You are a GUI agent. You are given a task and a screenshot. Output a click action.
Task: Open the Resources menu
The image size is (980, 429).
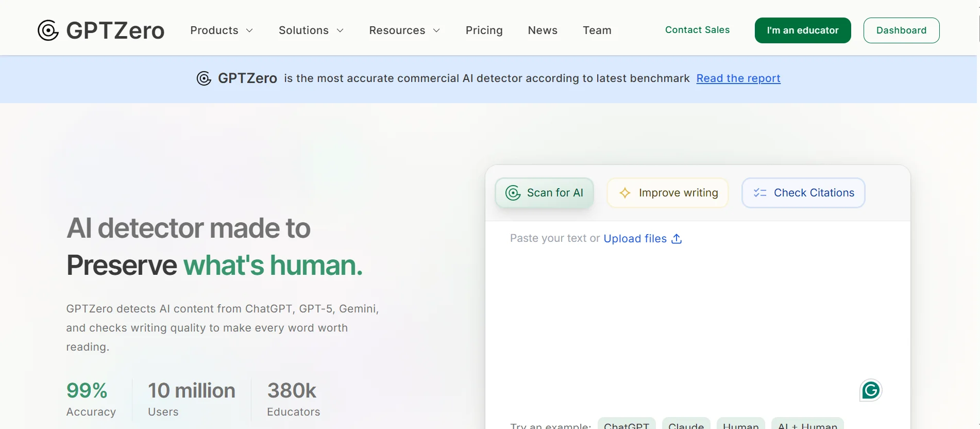404,30
